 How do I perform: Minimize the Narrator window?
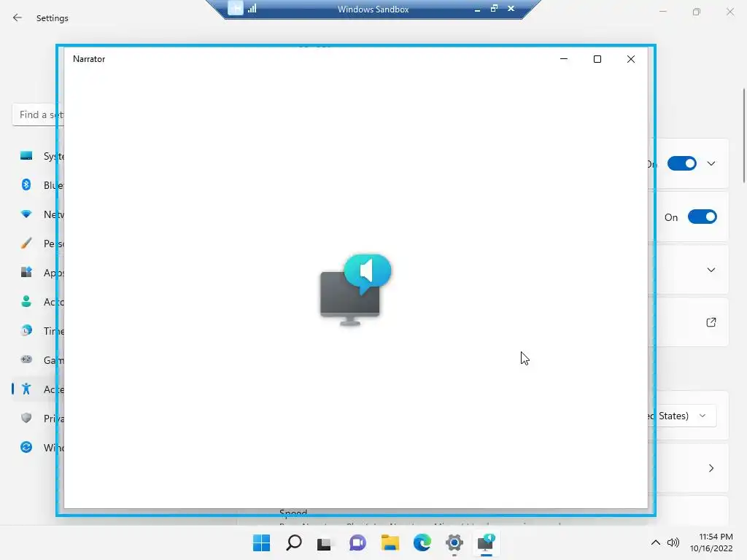[x=564, y=59]
